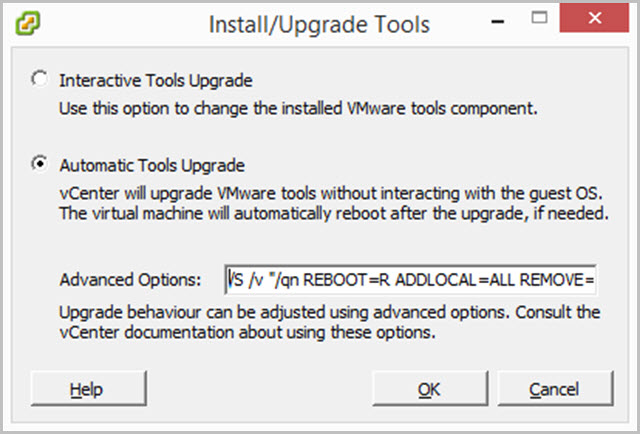Place the cursor on REBOOT=R in Advanced Options
This screenshot has height=434, width=640.
tap(347, 280)
